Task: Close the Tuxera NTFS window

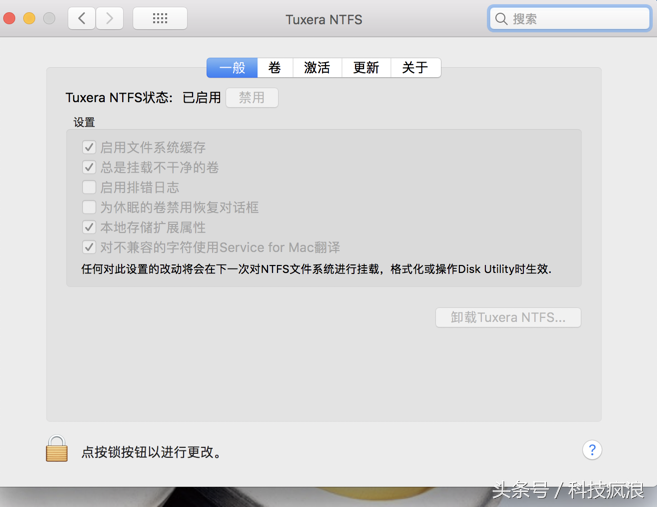Action: (9, 18)
